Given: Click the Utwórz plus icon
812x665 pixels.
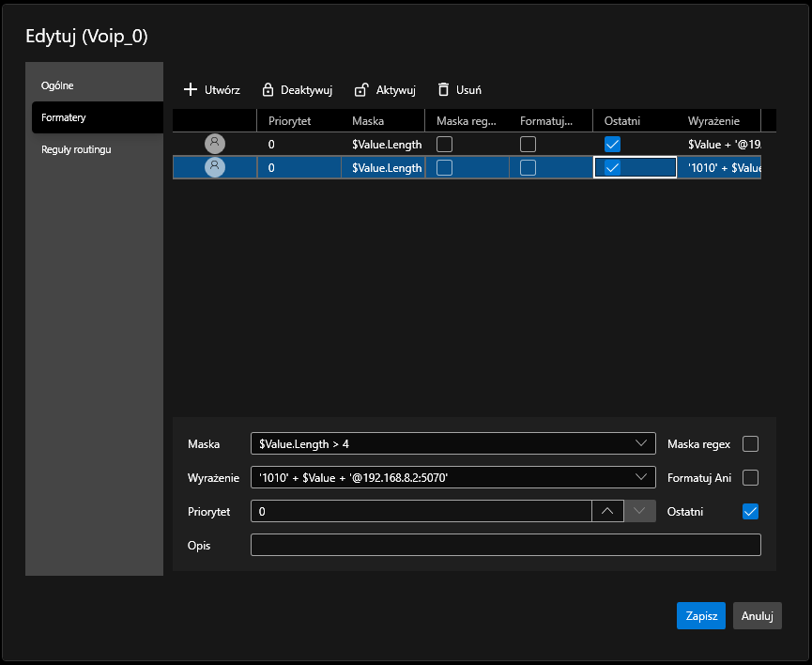Looking at the screenshot, I should coord(191,90).
